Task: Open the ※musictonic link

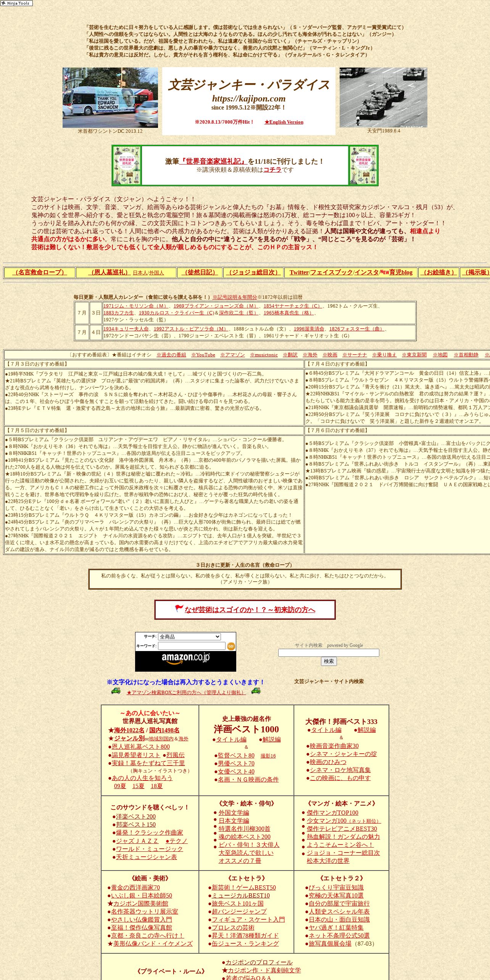Action: (x=264, y=355)
